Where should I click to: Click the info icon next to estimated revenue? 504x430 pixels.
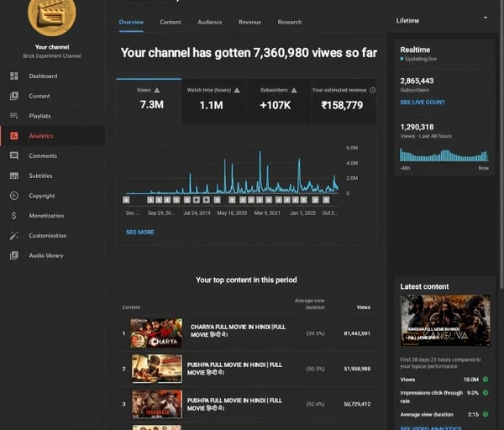click(372, 90)
